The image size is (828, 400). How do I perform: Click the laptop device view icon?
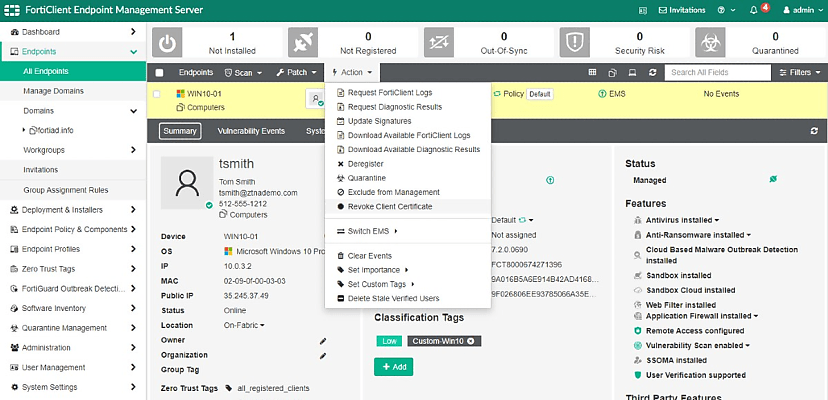coord(632,72)
